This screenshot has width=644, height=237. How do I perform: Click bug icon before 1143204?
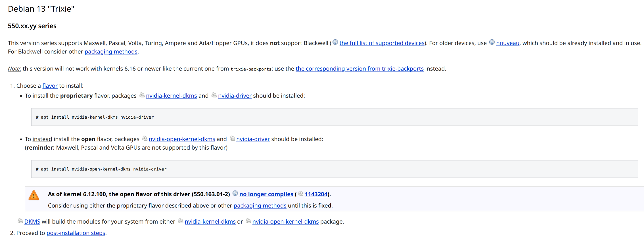(301, 193)
